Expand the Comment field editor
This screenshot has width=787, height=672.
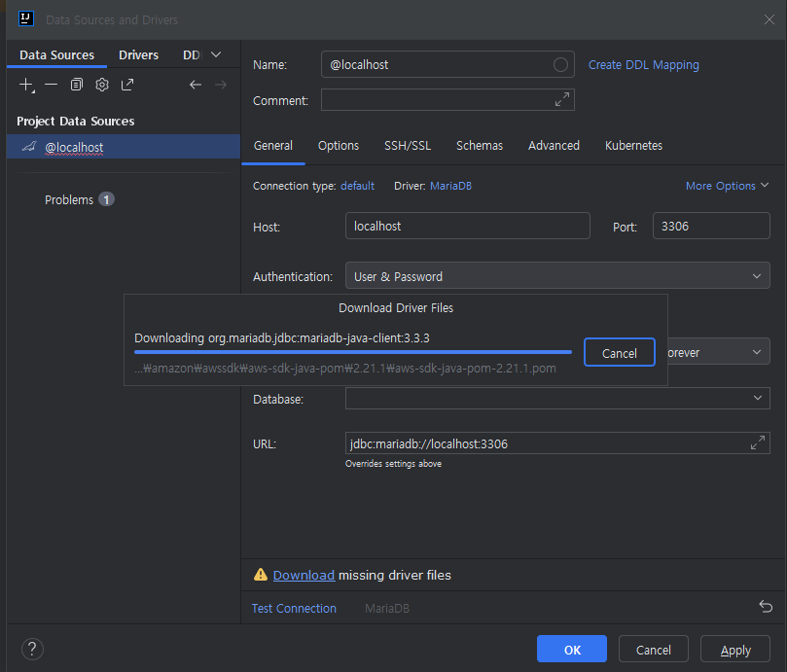click(x=562, y=99)
